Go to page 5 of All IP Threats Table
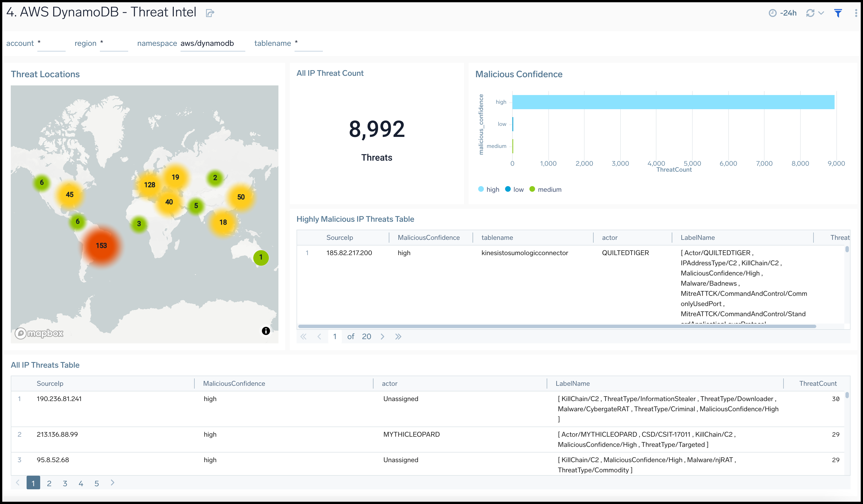The image size is (863, 504). point(97,483)
